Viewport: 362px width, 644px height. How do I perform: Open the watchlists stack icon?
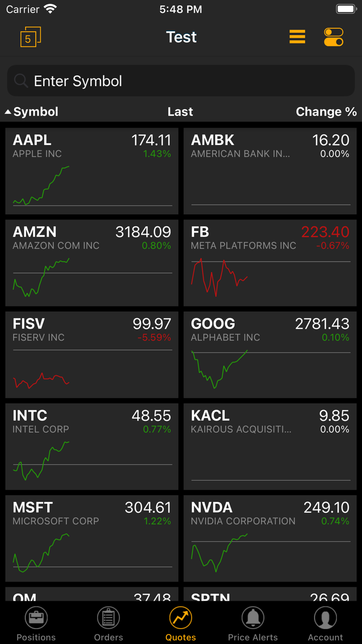(30, 37)
